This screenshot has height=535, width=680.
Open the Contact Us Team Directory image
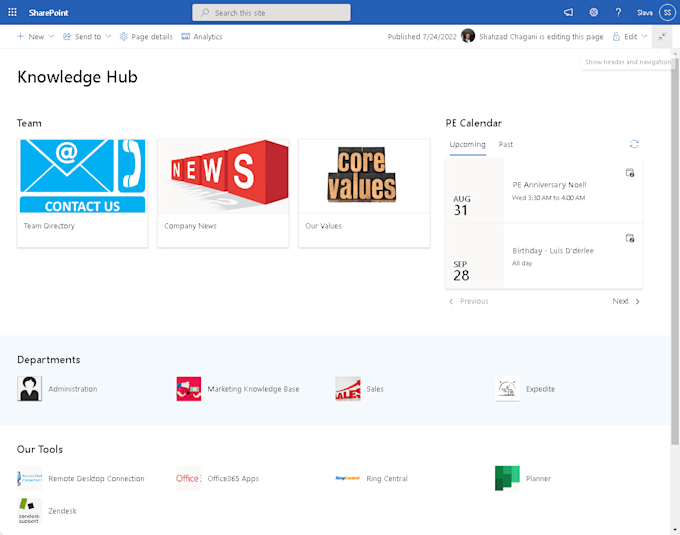[x=82, y=176]
